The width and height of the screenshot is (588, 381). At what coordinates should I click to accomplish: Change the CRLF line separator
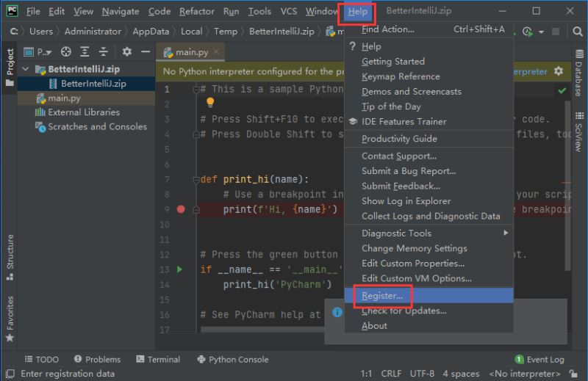391,374
